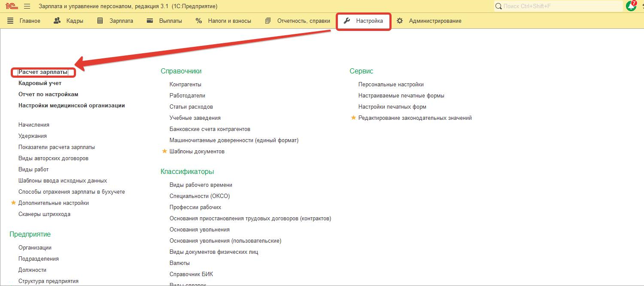
Task: Go to the Выплаты section
Action: pos(164,21)
